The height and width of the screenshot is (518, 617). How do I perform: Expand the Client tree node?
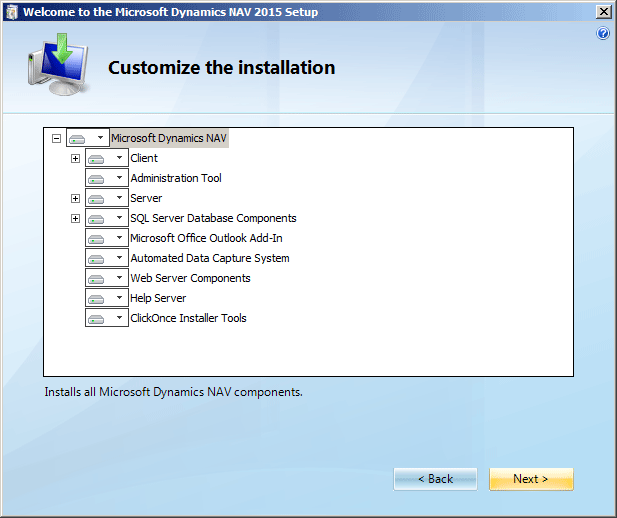point(75,158)
